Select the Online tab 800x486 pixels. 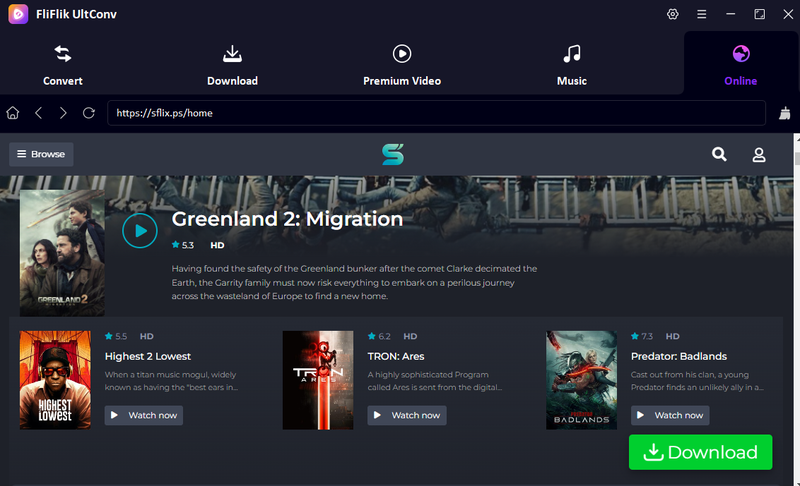click(740, 65)
